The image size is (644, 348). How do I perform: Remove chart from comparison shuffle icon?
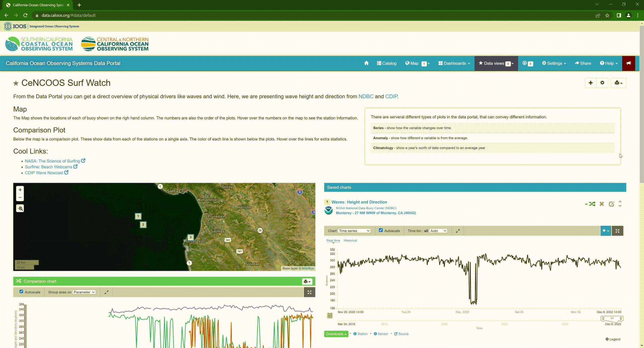click(x=590, y=204)
